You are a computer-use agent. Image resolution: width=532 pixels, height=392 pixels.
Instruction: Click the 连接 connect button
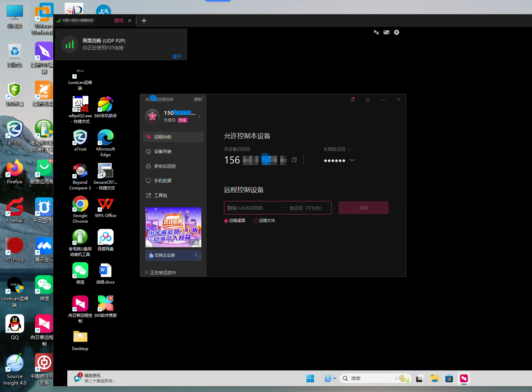363,208
